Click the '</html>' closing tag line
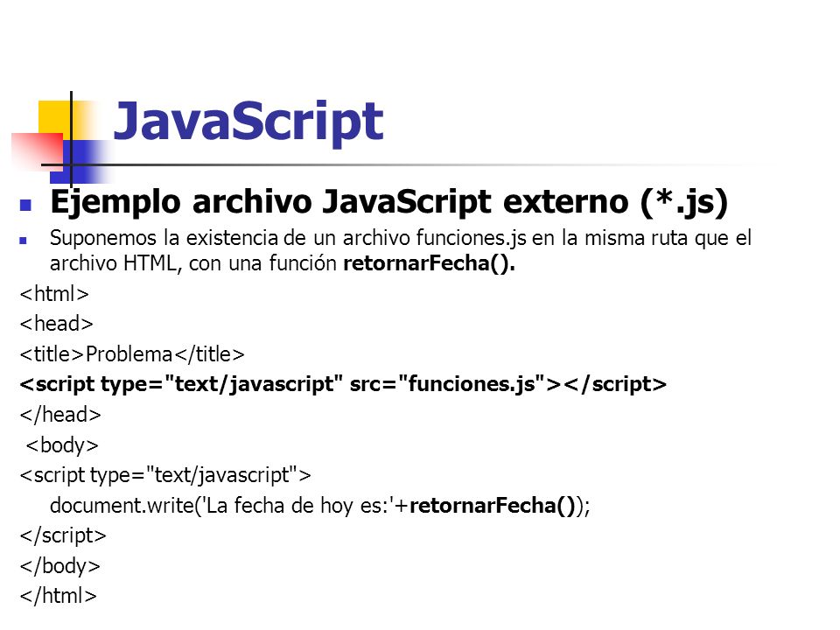The width and height of the screenshot is (840, 630). pos(58,596)
